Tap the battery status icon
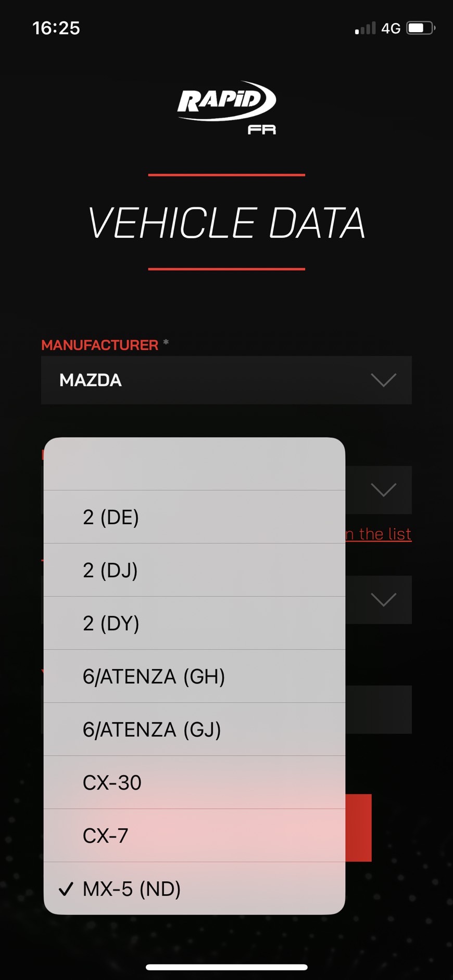Image resolution: width=453 pixels, height=980 pixels. [421, 28]
